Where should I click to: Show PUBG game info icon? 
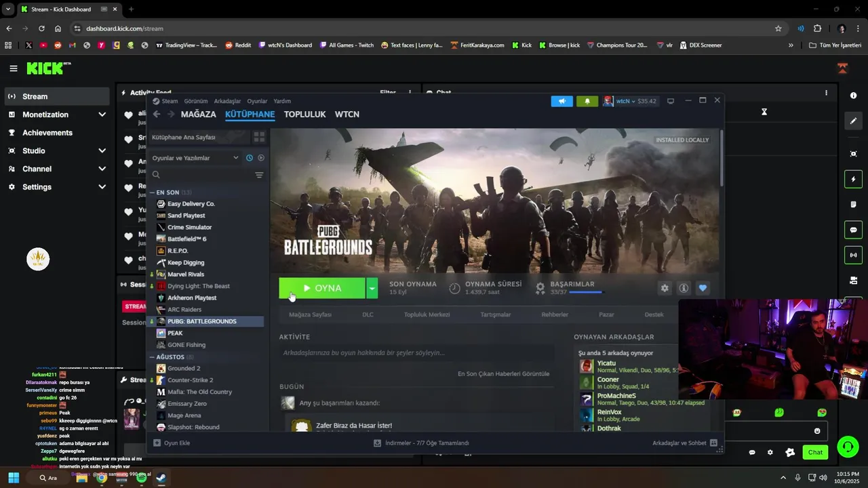[x=684, y=288]
